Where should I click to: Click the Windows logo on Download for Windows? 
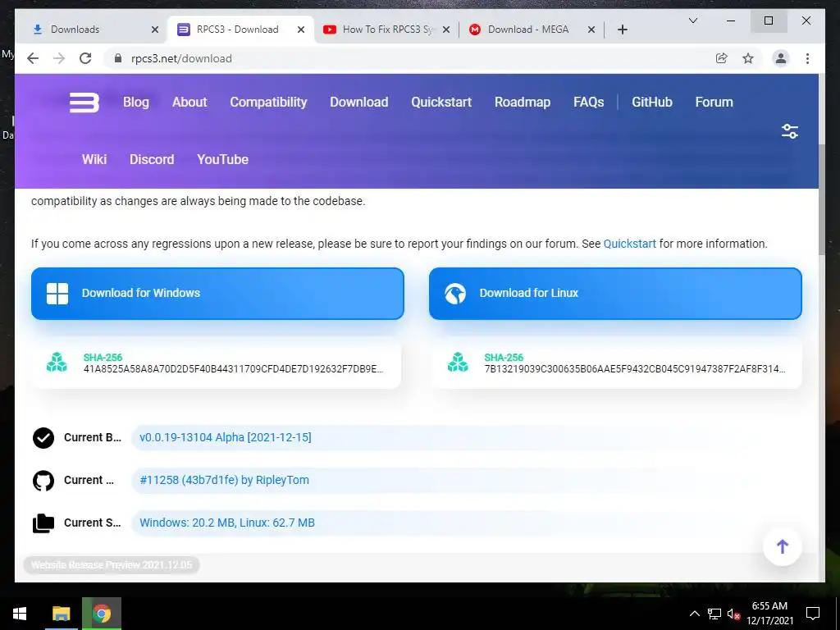57,294
